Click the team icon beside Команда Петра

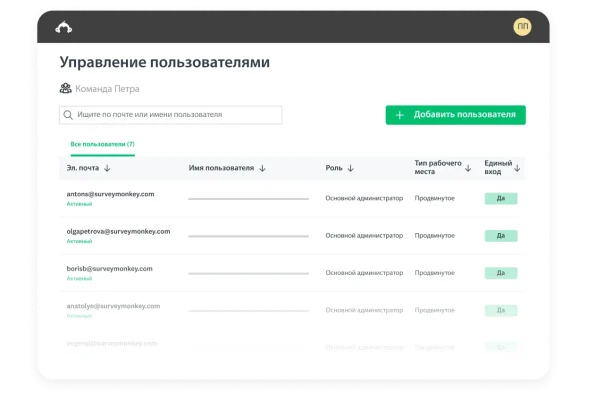(x=65, y=88)
